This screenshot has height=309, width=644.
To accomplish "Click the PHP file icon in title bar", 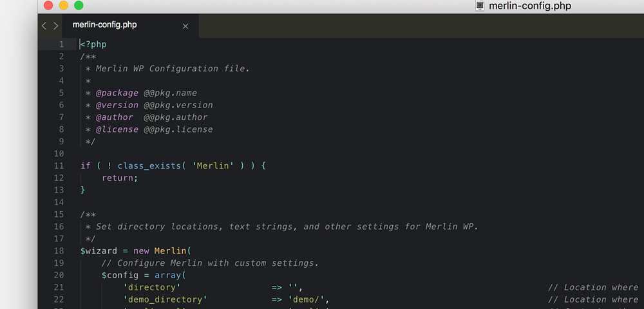I will tap(480, 6).
